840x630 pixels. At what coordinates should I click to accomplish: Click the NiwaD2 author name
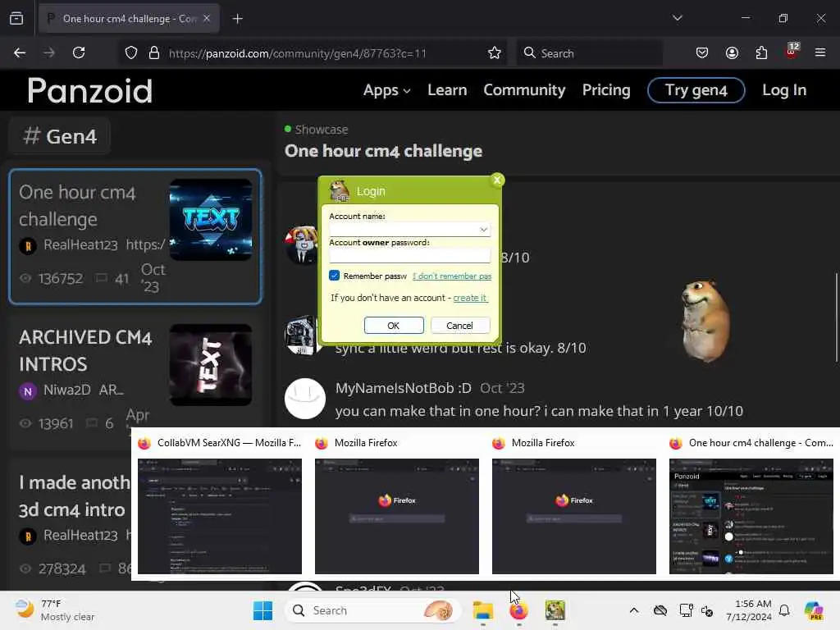[x=67, y=390]
